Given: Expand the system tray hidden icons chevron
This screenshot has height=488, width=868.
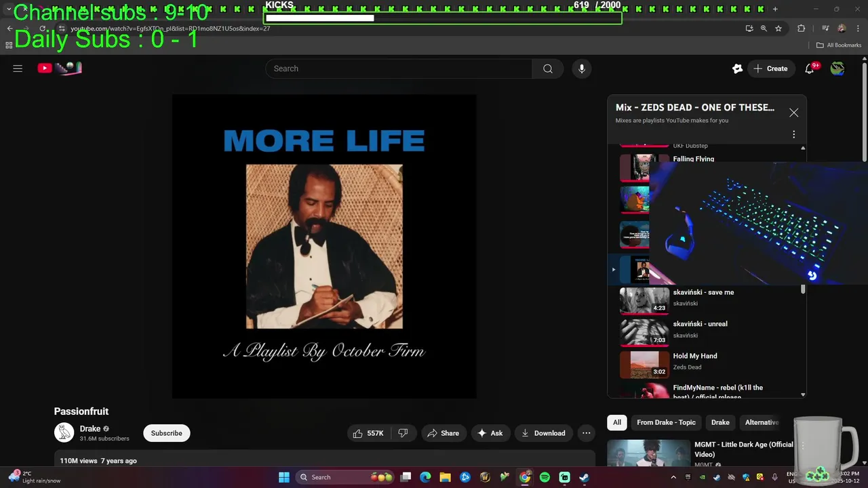Looking at the screenshot, I should point(673,477).
